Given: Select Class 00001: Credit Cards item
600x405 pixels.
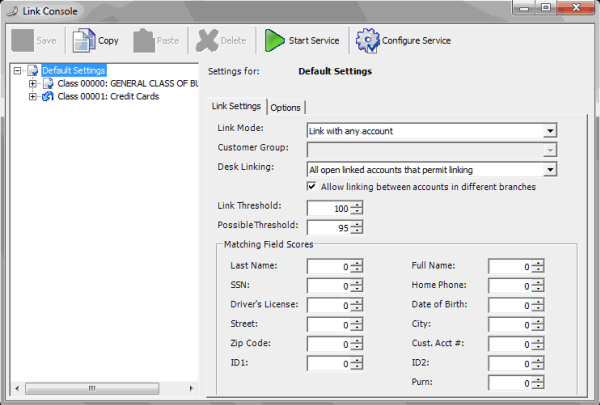Looking at the screenshot, I should pyautogui.click(x=108, y=97).
